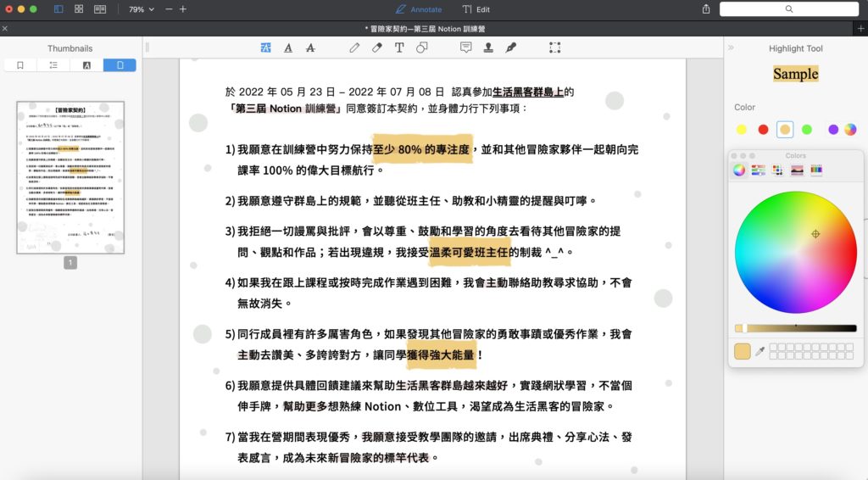This screenshot has width=868, height=480.
Task: Select the Strikethrough text tool
Action: pyautogui.click(x=310, y=47)
